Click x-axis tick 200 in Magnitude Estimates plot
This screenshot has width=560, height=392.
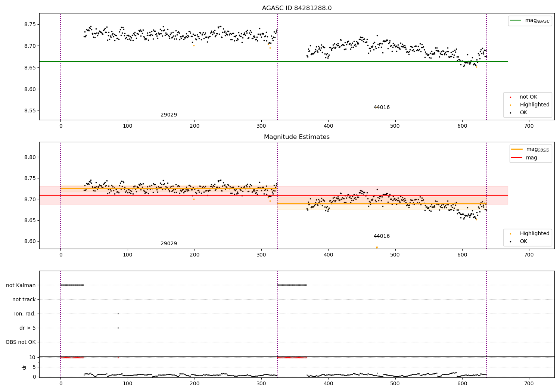coord(195,255)
